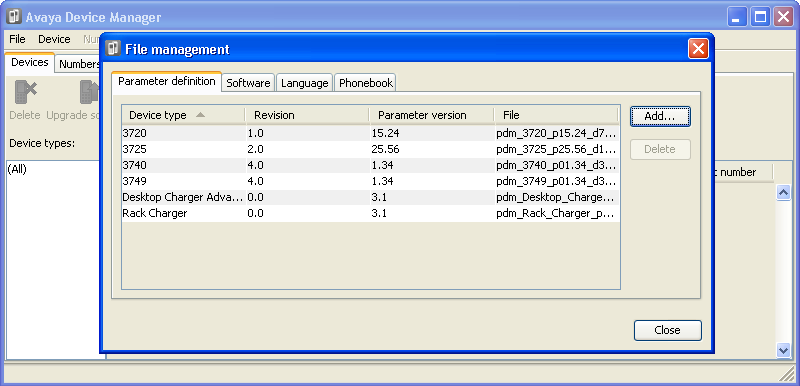Click the greyed Delete button in dialog
This screenshot has width=800, height=386.
click(660, 149)
